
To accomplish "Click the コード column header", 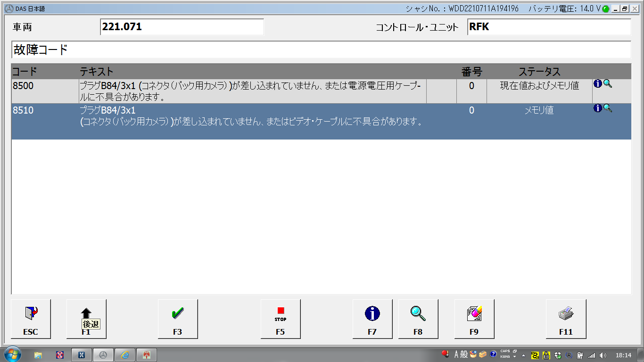I will click(25, 72).
